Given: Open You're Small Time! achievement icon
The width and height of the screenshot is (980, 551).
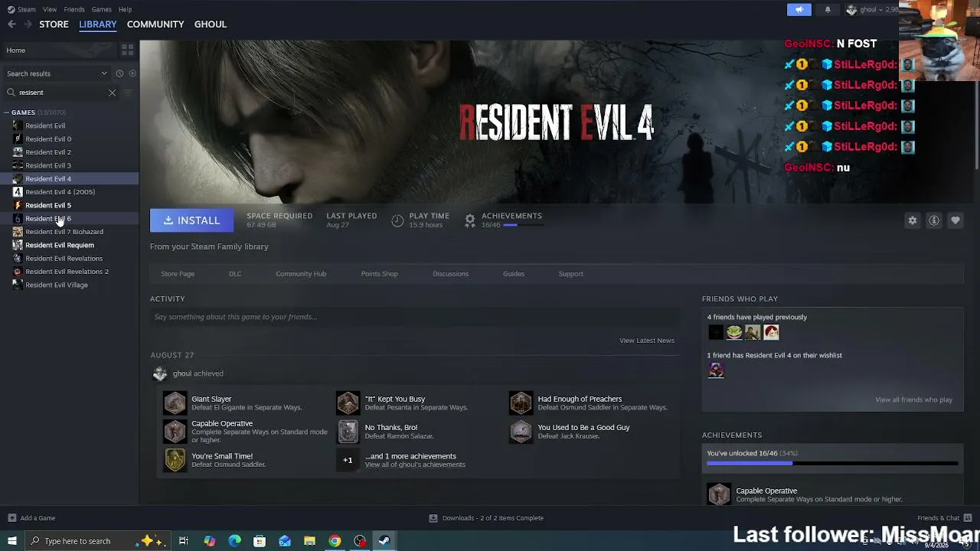Looking at the screenshot, I should 175,460.
